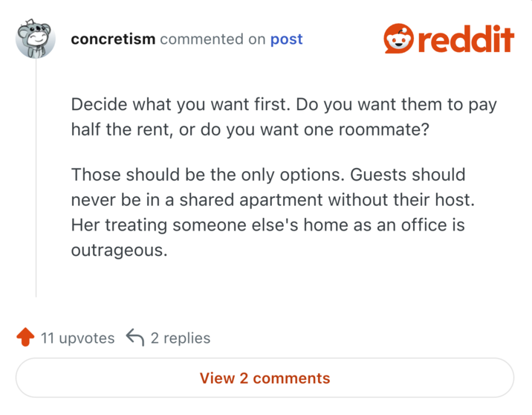This screenshot has width=532, height=415.
Task: Click the word "outrageous."
Action: [x=119, y=250]
